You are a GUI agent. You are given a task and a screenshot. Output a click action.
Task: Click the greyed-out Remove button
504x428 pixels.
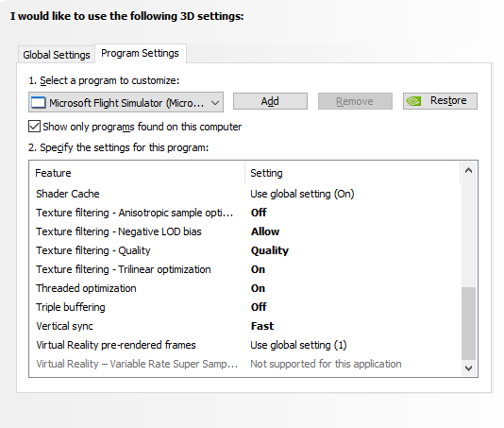(355, 101)
